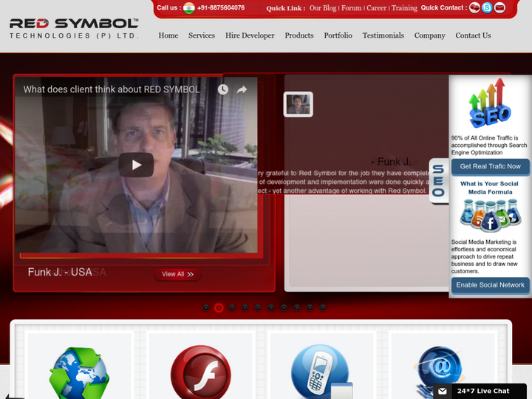Play the client testimonial video
Image resolution: width=532 pixels, height=399 pixels.
(137, 165)
